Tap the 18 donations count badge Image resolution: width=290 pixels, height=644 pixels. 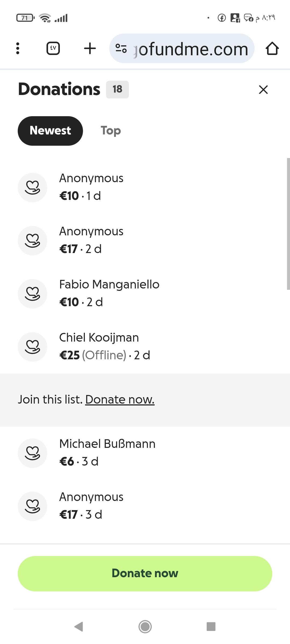(117, 89)
